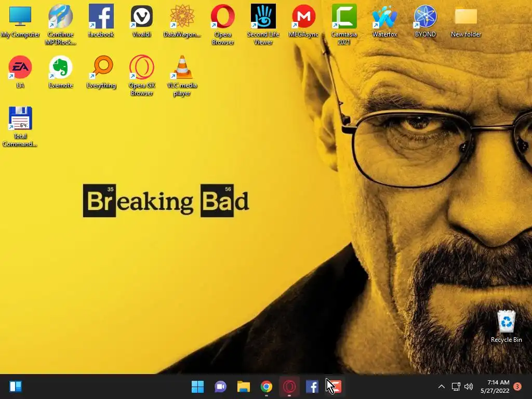Open the Teams Chat taskbar icon
This screenshot has height=399, width=532.
(x=220, y=387)
